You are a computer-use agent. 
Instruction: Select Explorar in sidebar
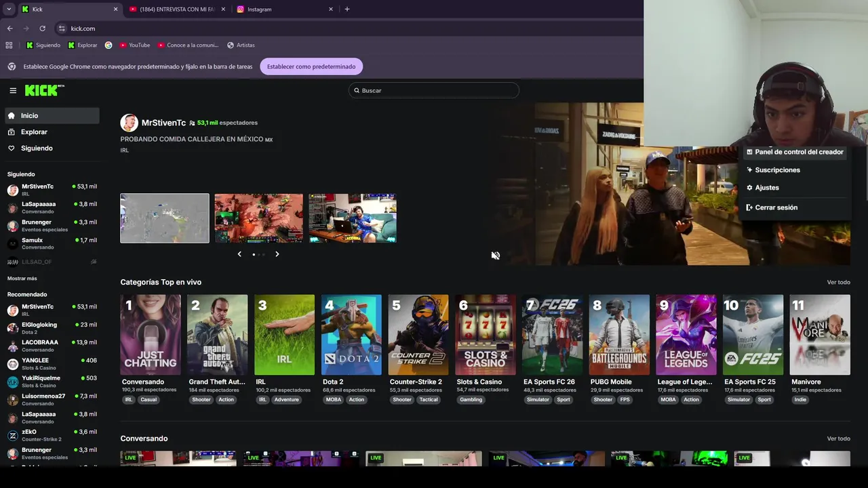pyautogui.click(x=52, y=132)
